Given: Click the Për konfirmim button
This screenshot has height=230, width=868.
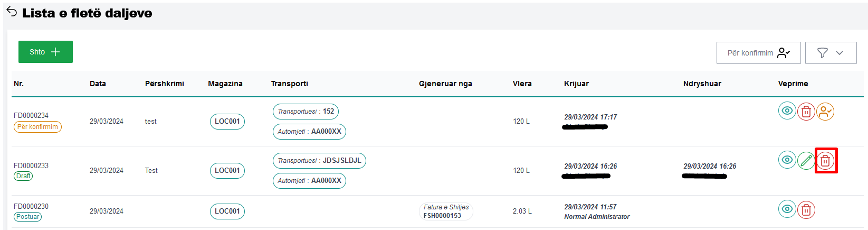Looking at the screenshot, I should tap(758, 53).
